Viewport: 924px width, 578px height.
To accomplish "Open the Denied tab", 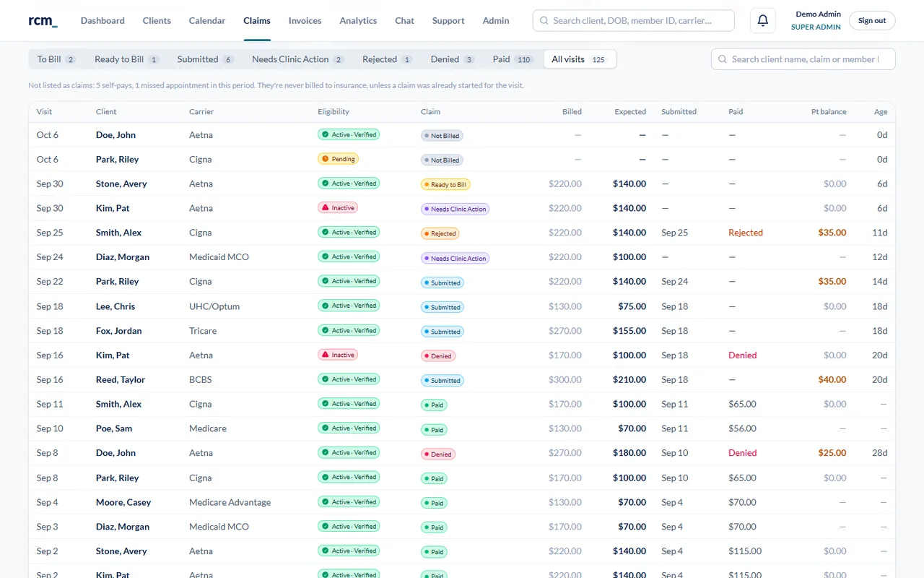I will tap(452, 59).
